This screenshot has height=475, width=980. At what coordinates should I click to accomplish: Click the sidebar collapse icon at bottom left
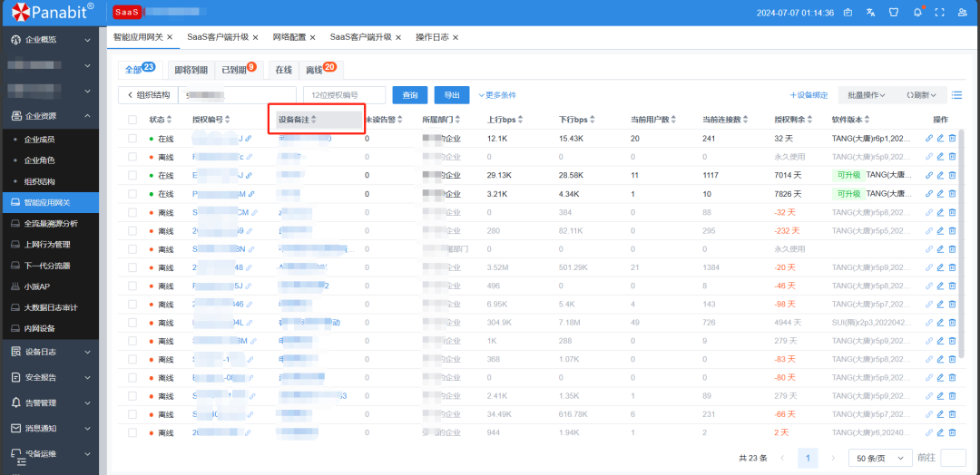[x=21, y=461]
